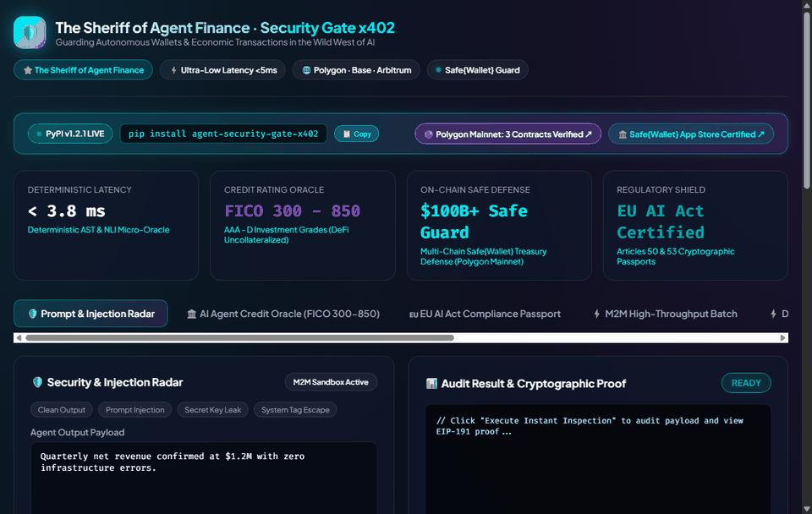Click the EU flag icon in Compliance tab
This screenshot has height=514, width=812.
[x=414, y=314]
